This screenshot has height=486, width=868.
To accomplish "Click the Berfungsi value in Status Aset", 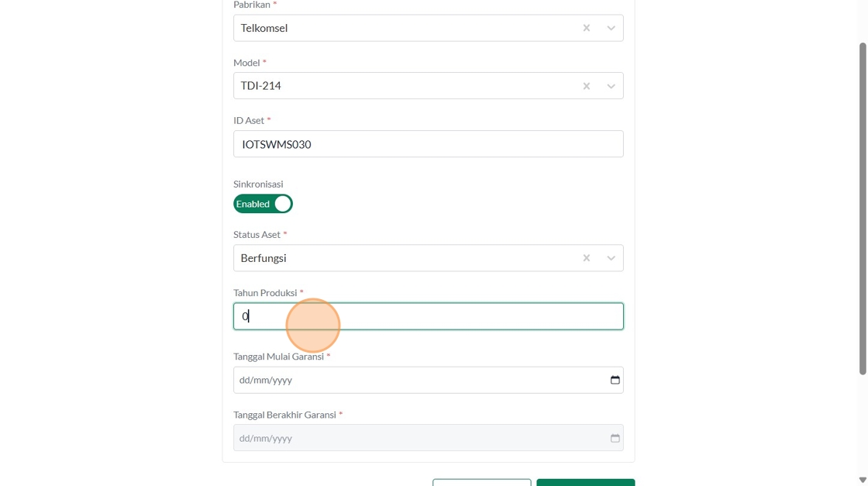I will (x=263, y=258).
